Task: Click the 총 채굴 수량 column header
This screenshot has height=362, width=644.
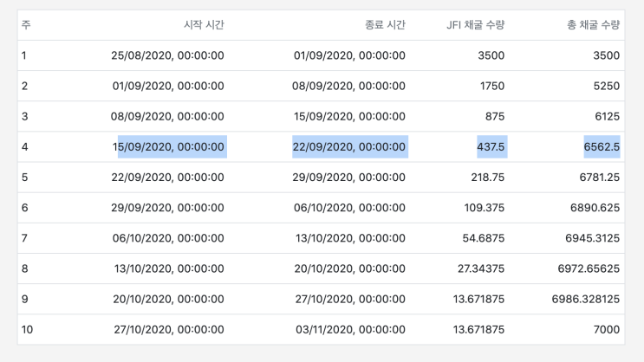Action: (x=593, y=25)
